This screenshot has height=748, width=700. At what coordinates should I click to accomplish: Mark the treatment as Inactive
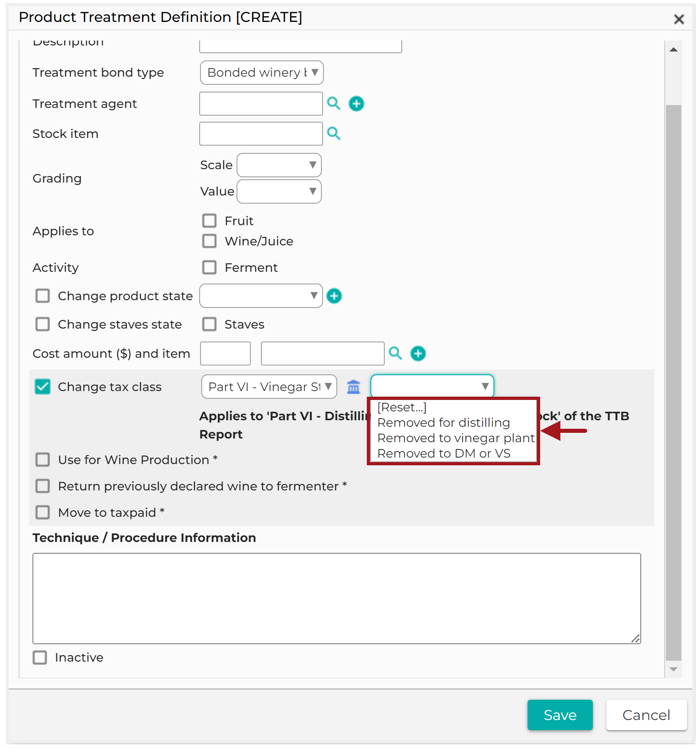[40, 657]
